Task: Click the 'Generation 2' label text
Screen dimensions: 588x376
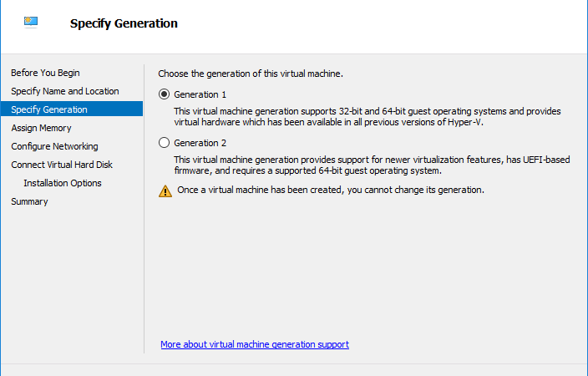Action: coord(200,143)
